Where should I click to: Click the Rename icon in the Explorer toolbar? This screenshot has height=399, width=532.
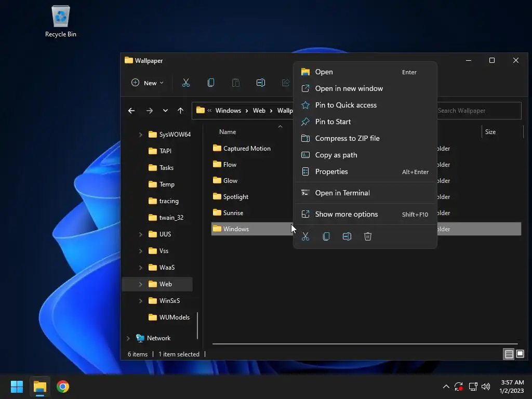(x=261, y=83)
